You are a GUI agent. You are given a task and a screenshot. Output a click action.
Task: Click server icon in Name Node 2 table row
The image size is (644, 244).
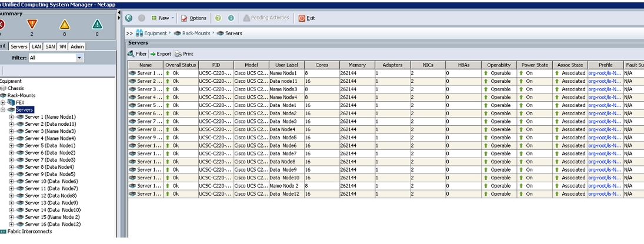132,186
